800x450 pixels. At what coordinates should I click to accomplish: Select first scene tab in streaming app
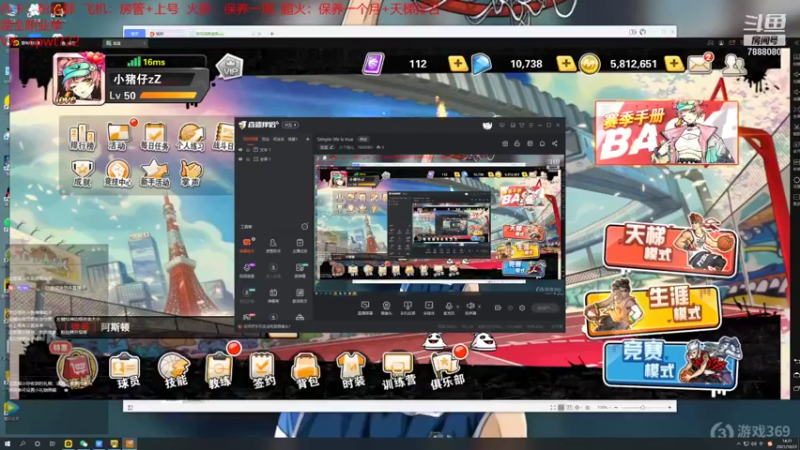[250, 139]
